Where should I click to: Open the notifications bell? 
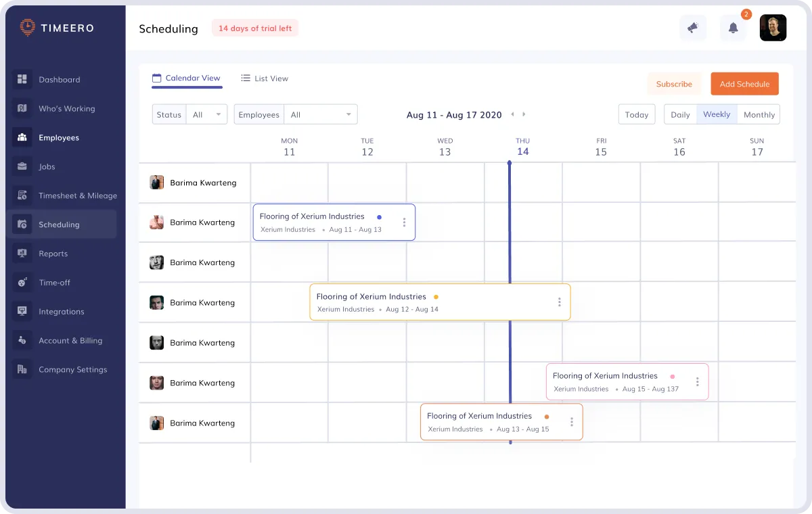(733, 28)
